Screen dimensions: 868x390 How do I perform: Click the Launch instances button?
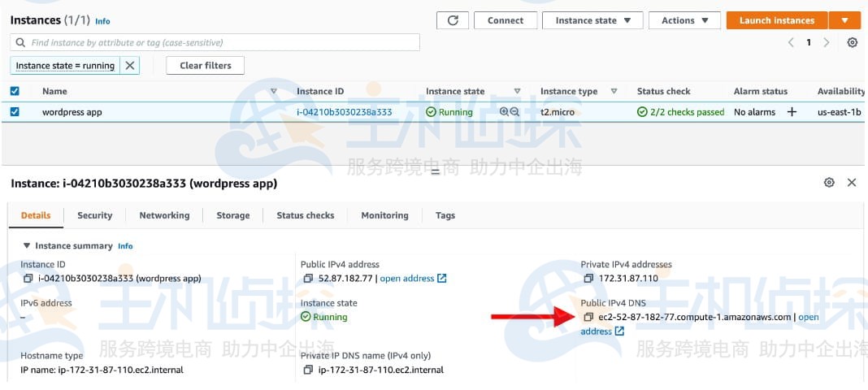pos(777,20)
